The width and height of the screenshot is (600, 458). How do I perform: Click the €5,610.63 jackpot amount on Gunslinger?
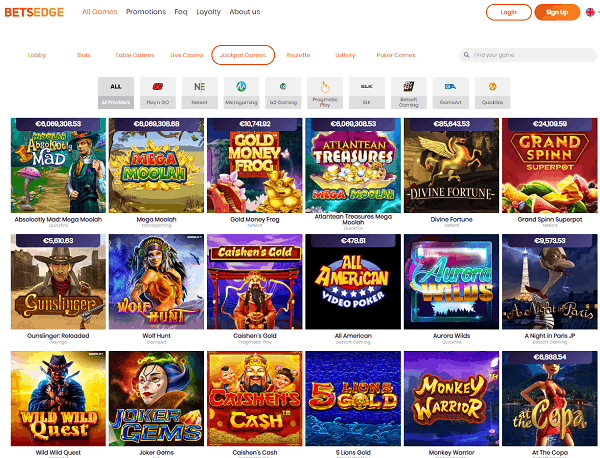(x=58, y=241)
